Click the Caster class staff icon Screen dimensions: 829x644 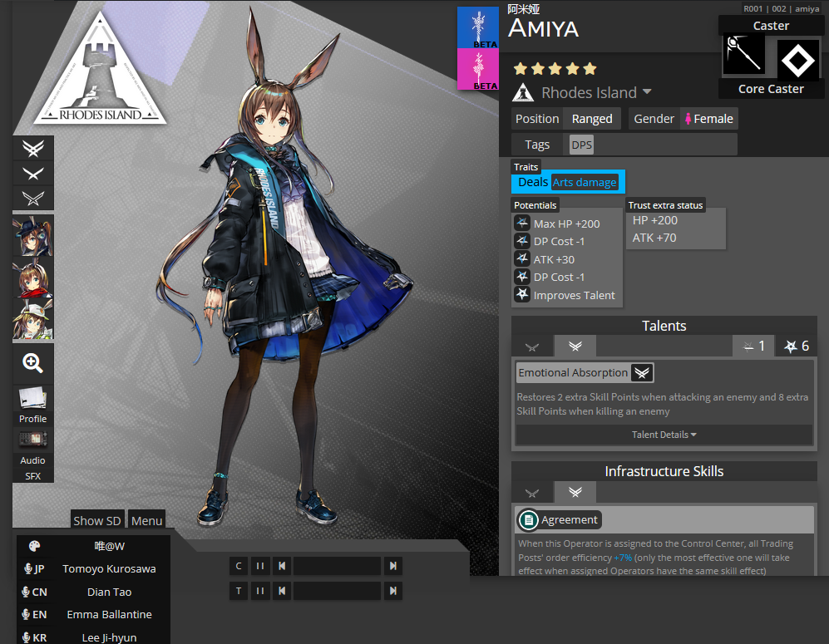click(744, 54)
